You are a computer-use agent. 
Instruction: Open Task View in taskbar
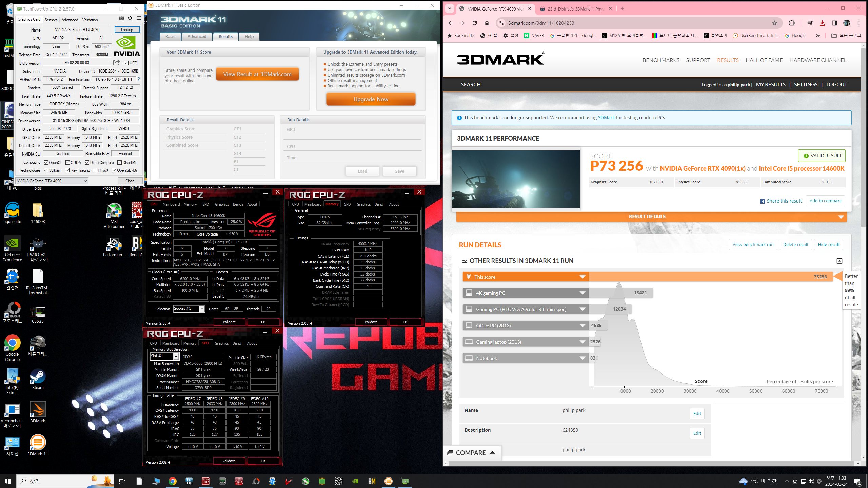pos(122,481)
